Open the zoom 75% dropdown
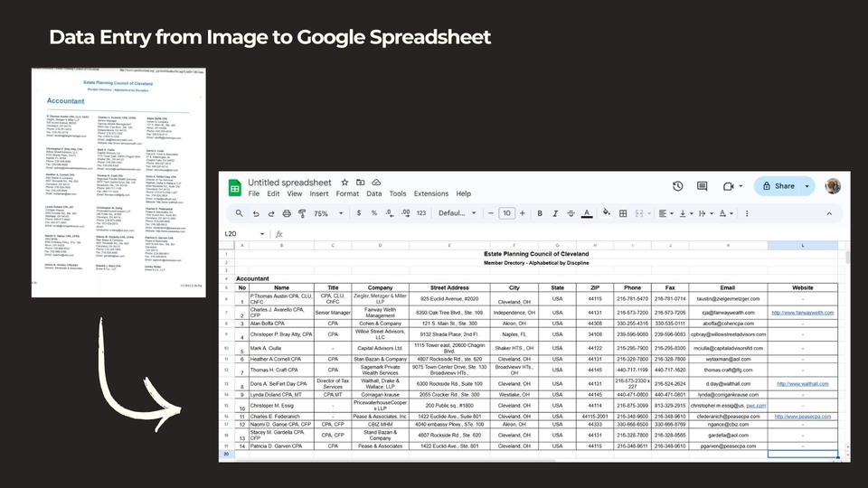The height and width of the screenshot is (488, 868). [328, 213]
